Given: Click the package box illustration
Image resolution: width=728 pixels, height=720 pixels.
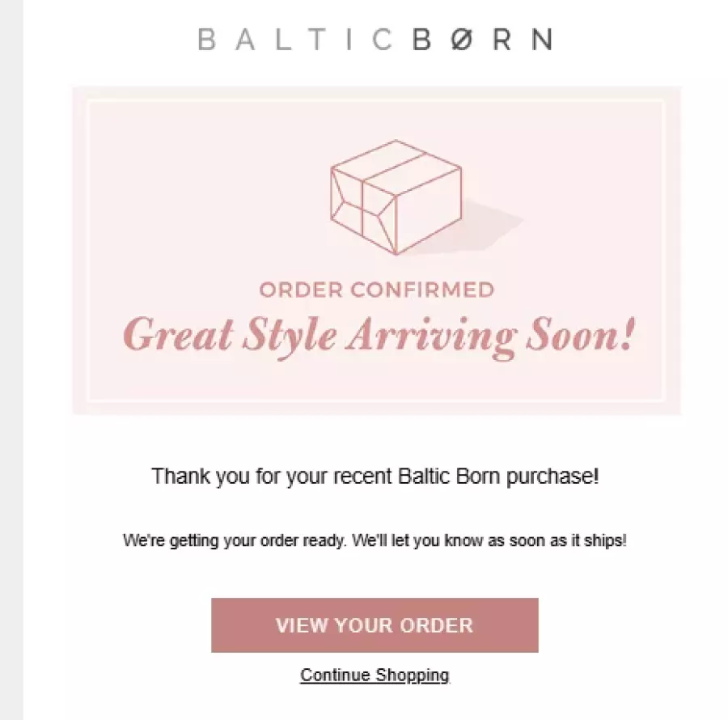Looking at the screenshot, I should click(396, 197).
